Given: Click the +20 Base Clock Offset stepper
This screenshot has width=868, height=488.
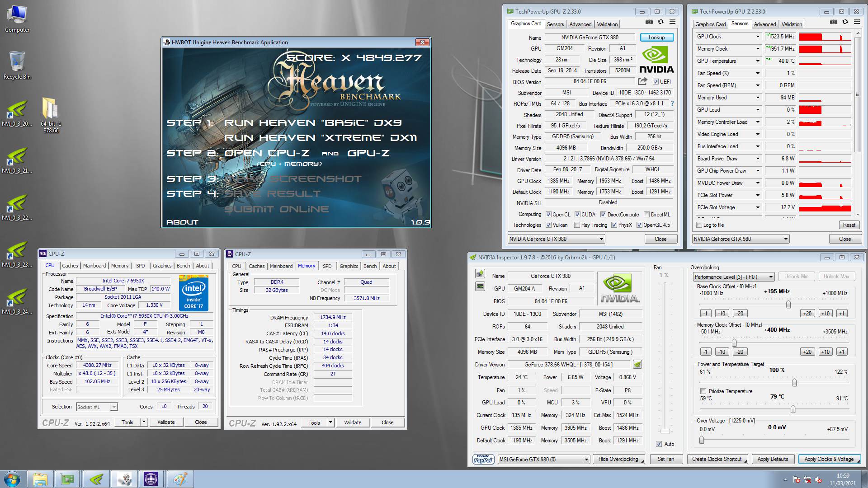Looking at the screenshot, I should [x=807, y=313].
